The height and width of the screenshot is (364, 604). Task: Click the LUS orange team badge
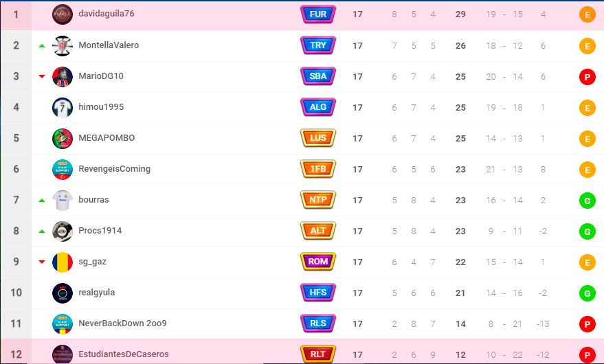click(x=317, y=138)
